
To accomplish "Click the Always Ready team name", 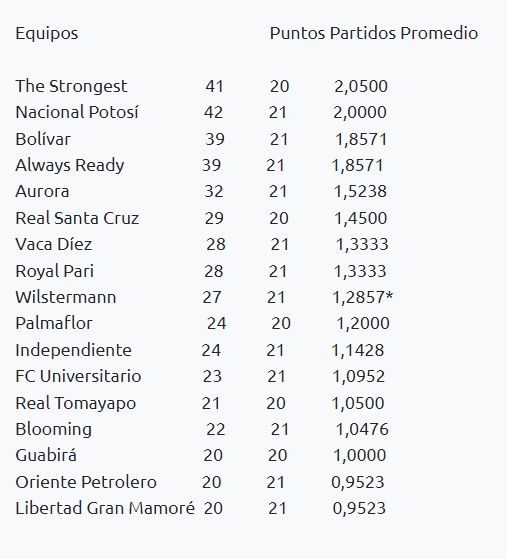I will [x=70, y=166].
